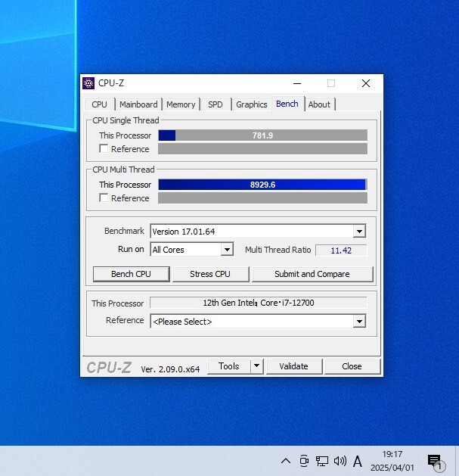Click the Tools button
Viewport: 459px width, 476px height.
pyautogui.click(x=229, y=366)
